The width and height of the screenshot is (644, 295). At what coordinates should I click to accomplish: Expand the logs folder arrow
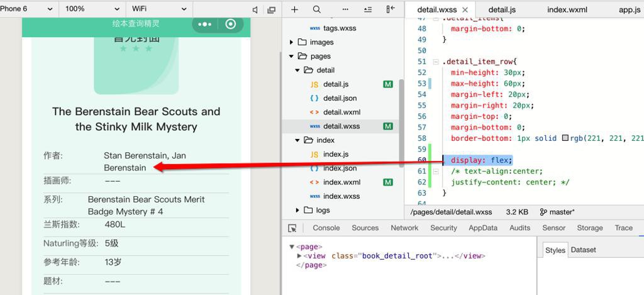point(297,210)
